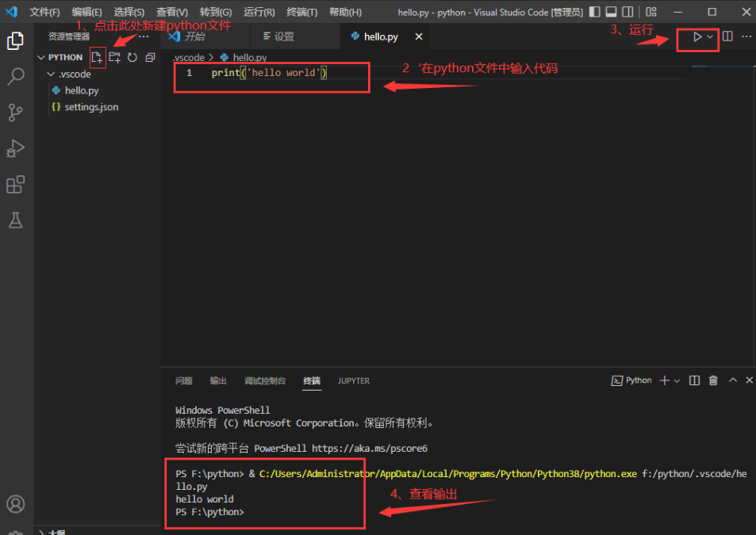Click line number 1 in gutter
This screenshot has height=535, width=756.
pyautogui.click(x=189, y=73)
